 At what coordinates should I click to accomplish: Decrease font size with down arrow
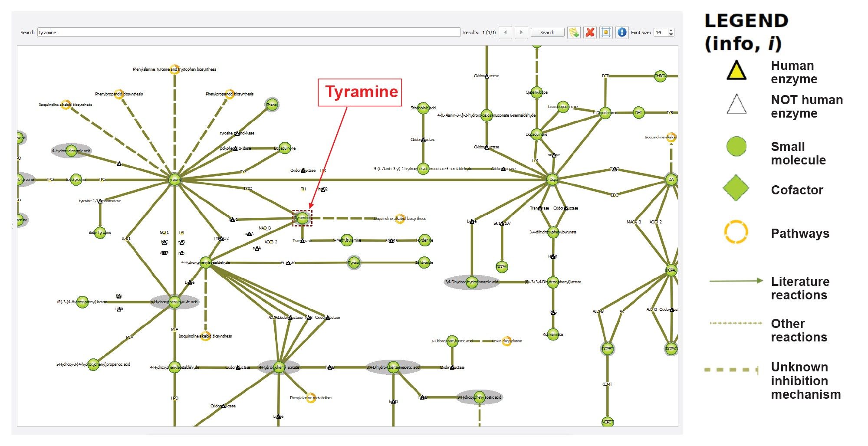coord(671,35)
